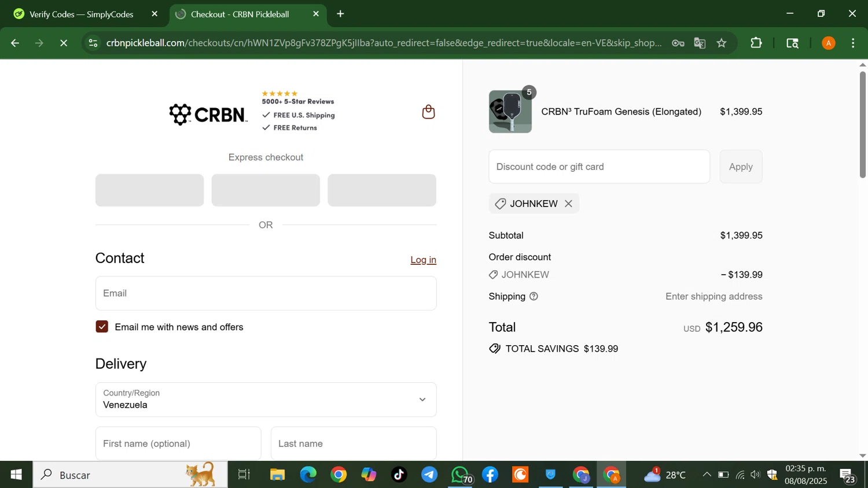Switch to Verify Codes — SimplyCodes tab

82,14
